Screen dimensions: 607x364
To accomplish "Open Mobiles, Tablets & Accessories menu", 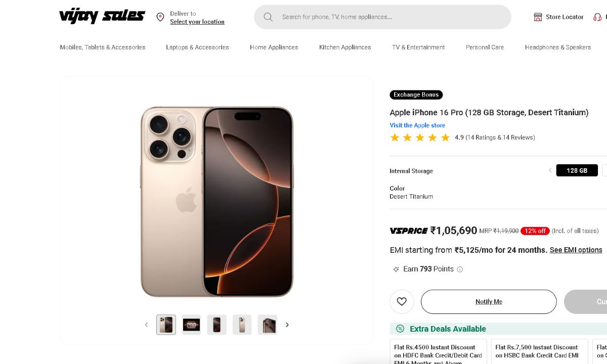I will tap(103, 48).
